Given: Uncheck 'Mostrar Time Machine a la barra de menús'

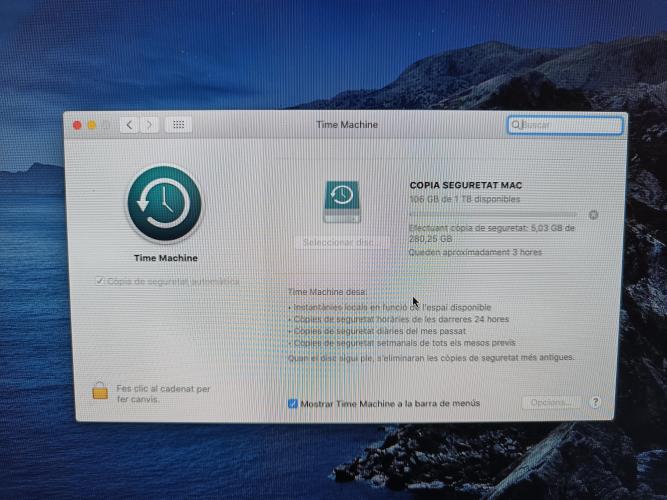Looking at the screenshot, I should click(293, 403).
